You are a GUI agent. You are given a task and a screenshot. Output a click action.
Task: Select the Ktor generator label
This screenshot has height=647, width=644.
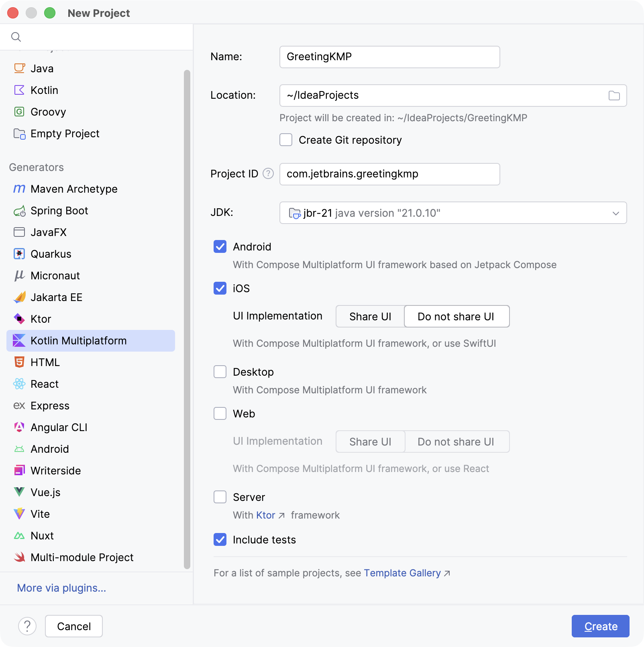click(x=41, y=319)
